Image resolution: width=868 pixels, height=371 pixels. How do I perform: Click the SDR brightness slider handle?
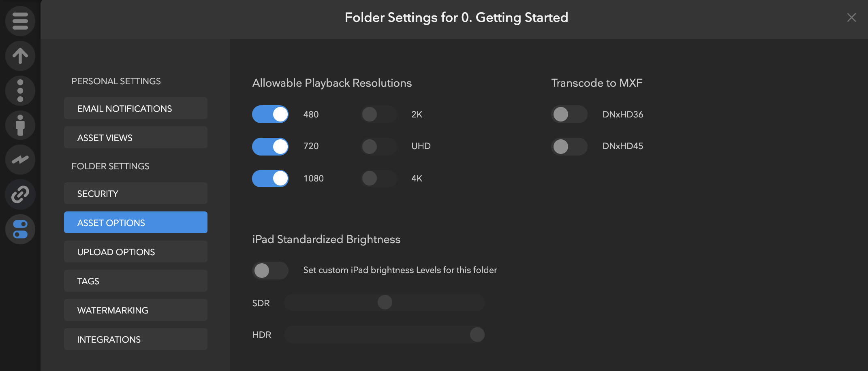[385, 302]
